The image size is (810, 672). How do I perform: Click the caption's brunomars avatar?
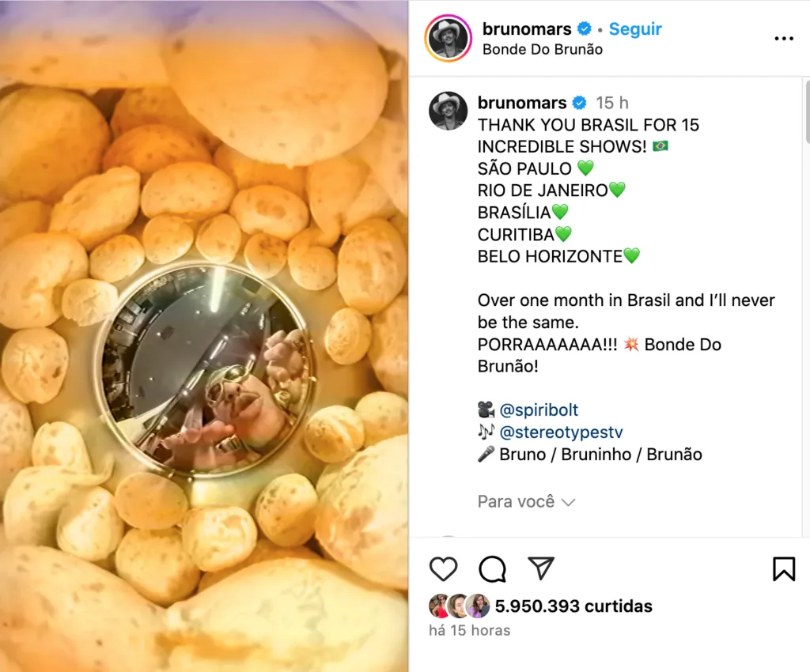[448, 111]
